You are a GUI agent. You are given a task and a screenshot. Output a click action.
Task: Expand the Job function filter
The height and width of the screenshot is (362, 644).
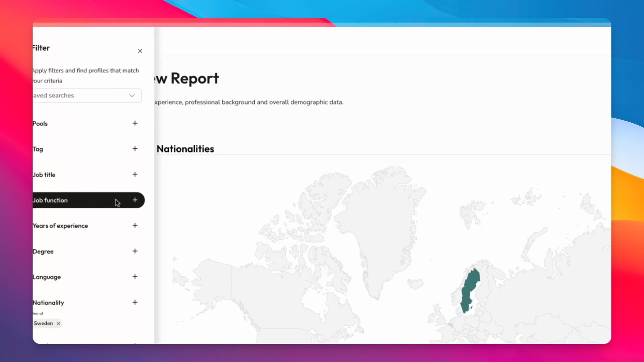(135, 200)
